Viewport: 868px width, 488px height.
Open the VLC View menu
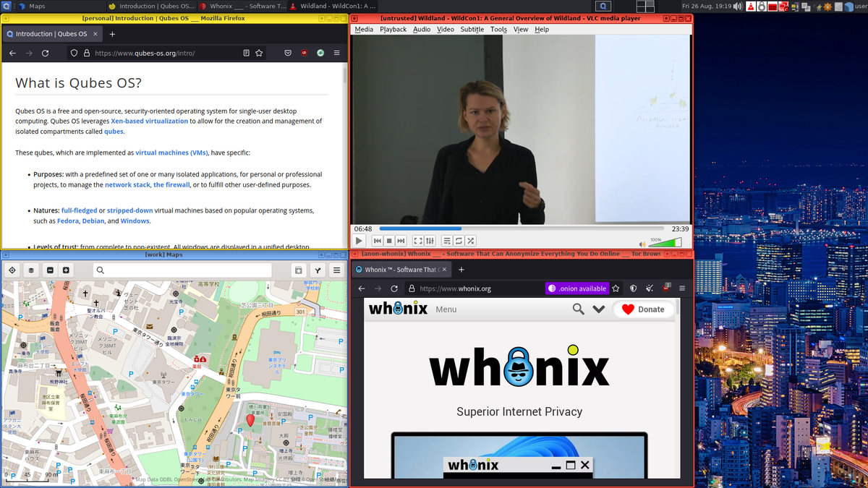(521, 30)
